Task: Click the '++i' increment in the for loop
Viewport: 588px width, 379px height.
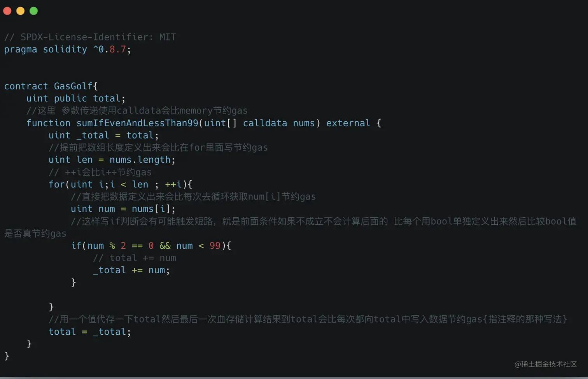Action: coord(173,184)
